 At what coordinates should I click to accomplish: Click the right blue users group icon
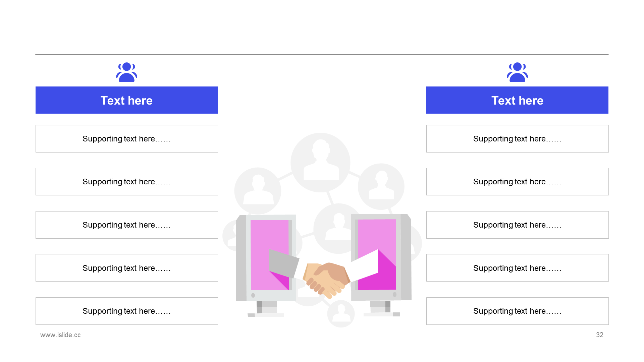click(x=517, y=72)
